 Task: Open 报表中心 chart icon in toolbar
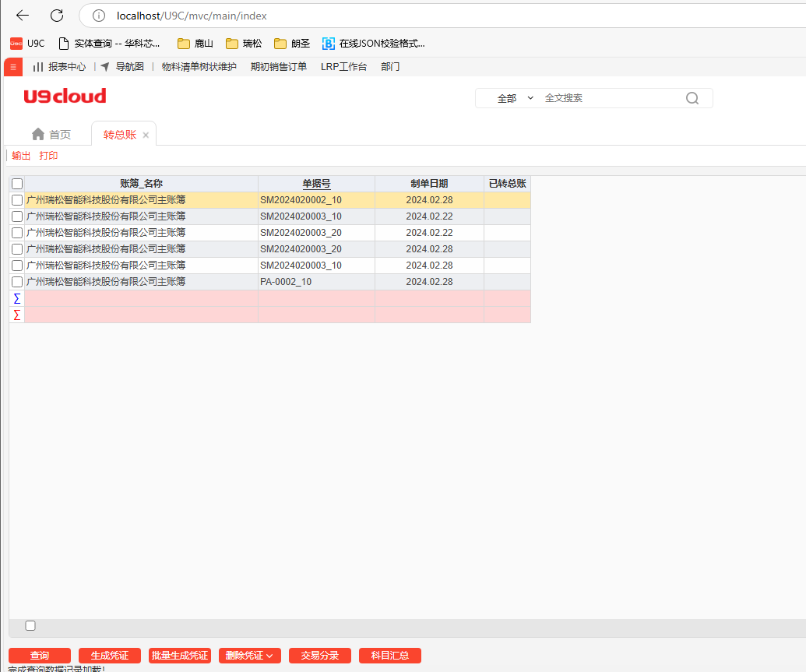pos(37,67)
